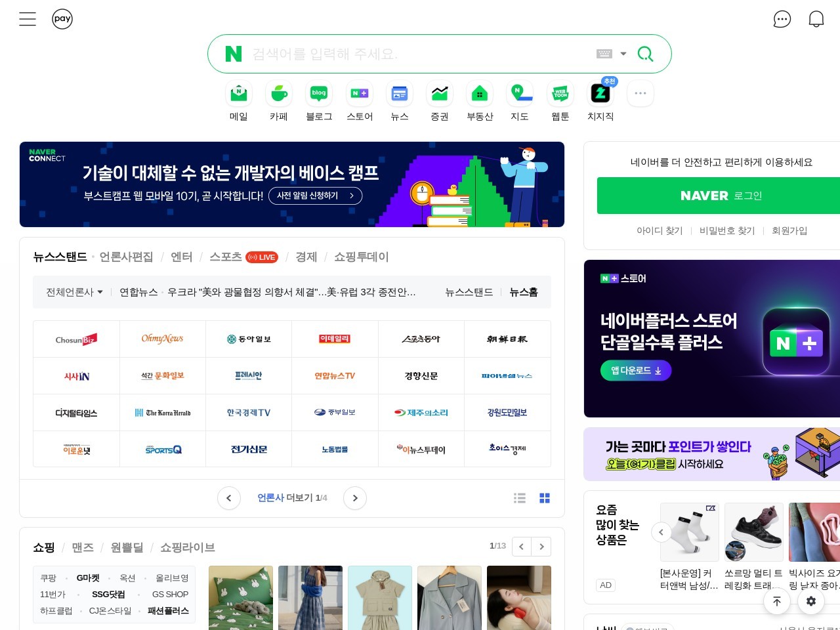The height and width of the screenshot is (630, 840).
Task: Click the 아이디 찾기 link
Action: [x=660, y=230]
